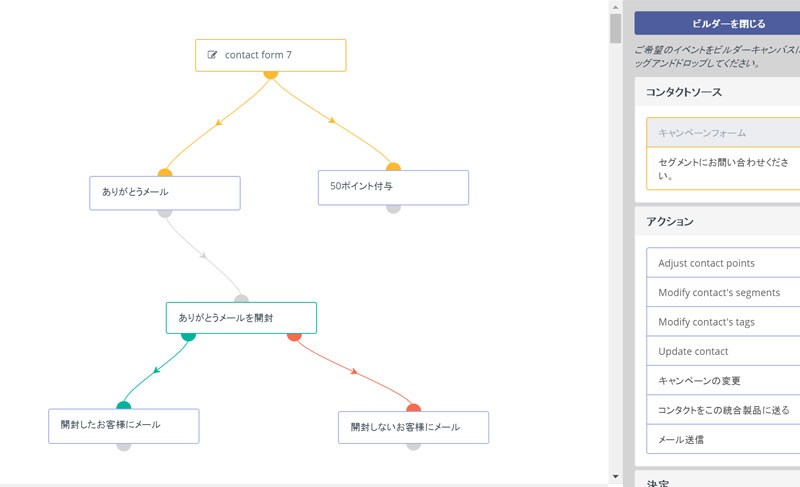Click the アクション section header
This screenshot has height=487, width=800.
pos(717,221)
